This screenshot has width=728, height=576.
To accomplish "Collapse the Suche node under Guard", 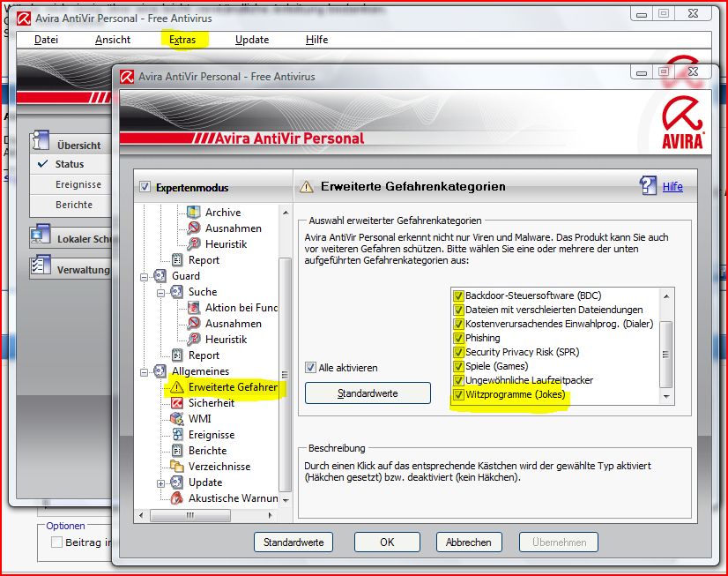I will coord(160,293).
